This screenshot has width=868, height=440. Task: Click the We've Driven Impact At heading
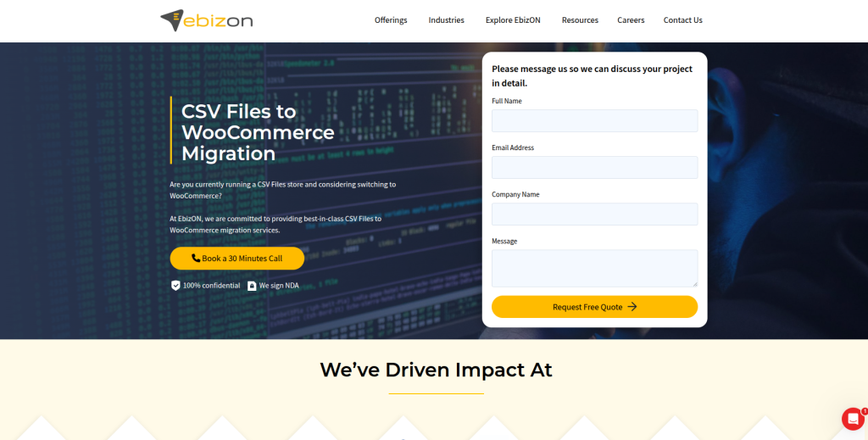(437, 370)
